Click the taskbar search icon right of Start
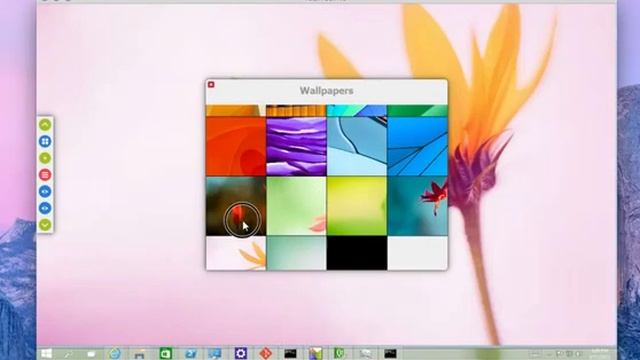The width and height of the screenshot is (640, 360). (69, 353)
